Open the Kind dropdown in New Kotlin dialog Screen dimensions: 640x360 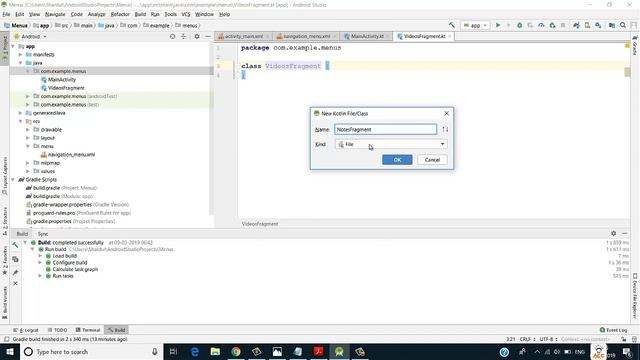click(x=391, y=144)
